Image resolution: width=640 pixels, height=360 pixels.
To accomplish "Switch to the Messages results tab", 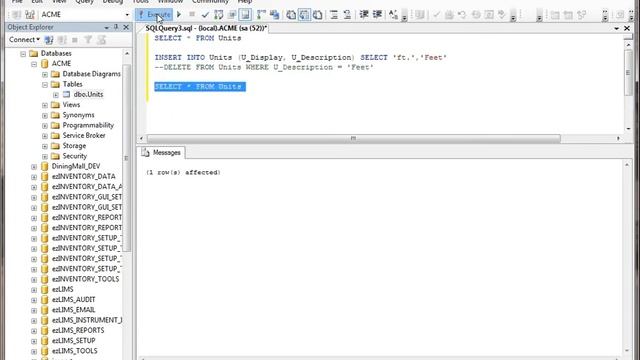I will [x=162, y=153].
